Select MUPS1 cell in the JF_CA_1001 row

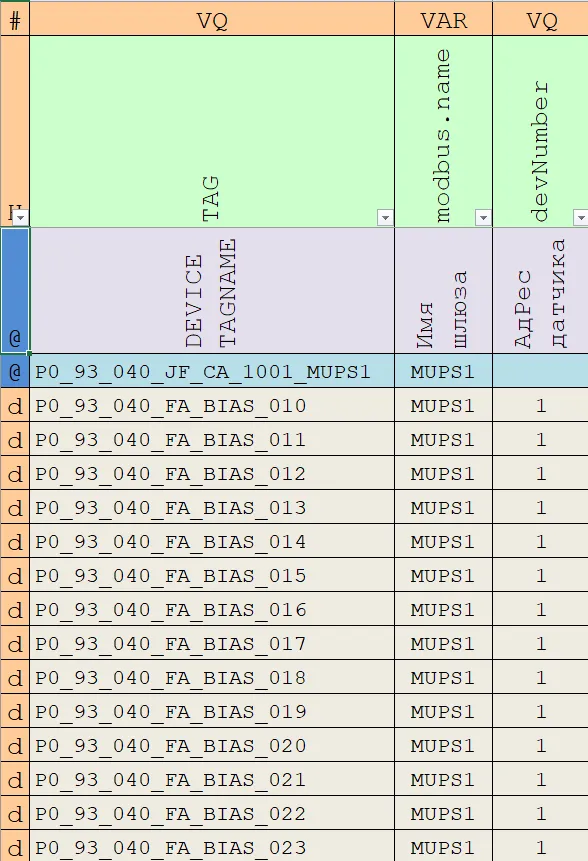click(444, 372)
